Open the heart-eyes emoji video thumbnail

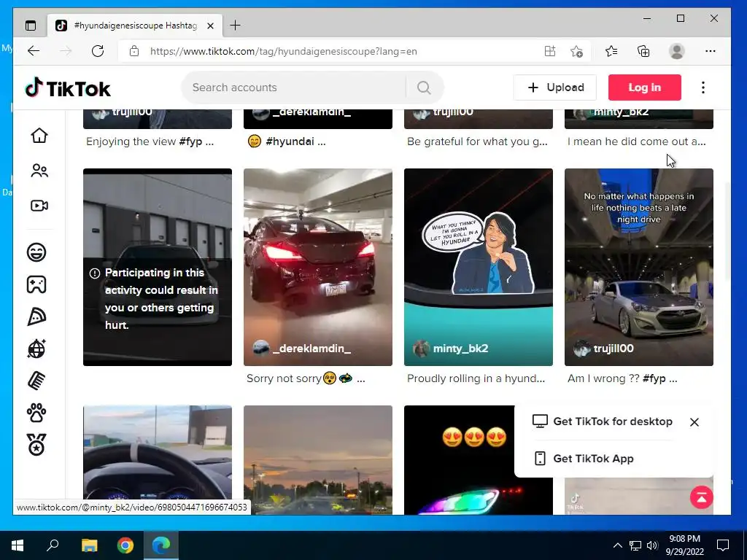coord(460,459)
